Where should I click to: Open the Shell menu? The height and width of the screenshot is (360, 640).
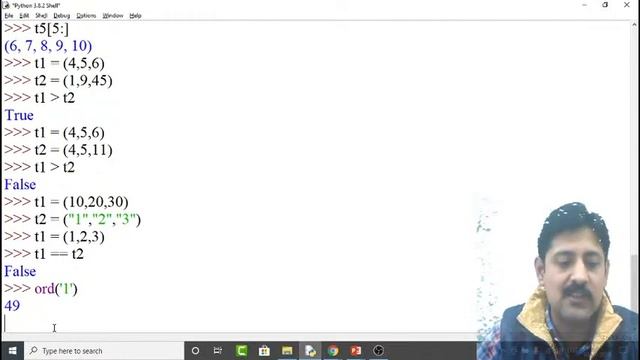point(41,16)
